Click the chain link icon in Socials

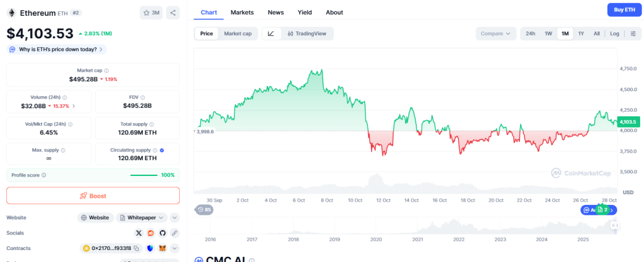pos(174,232)
